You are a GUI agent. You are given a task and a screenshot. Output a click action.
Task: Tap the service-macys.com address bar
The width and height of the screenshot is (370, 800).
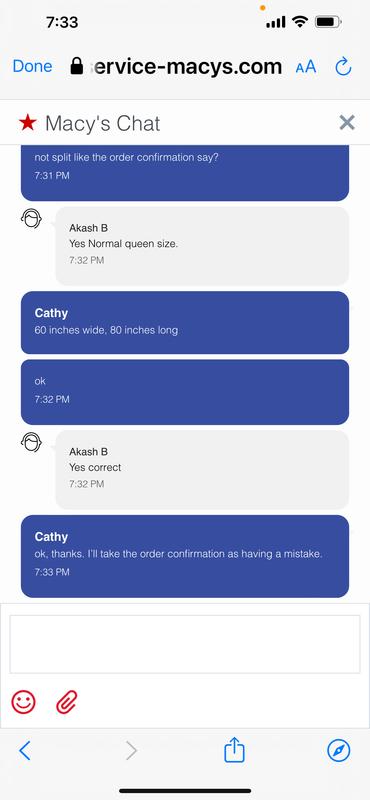[x=176, y=66]
